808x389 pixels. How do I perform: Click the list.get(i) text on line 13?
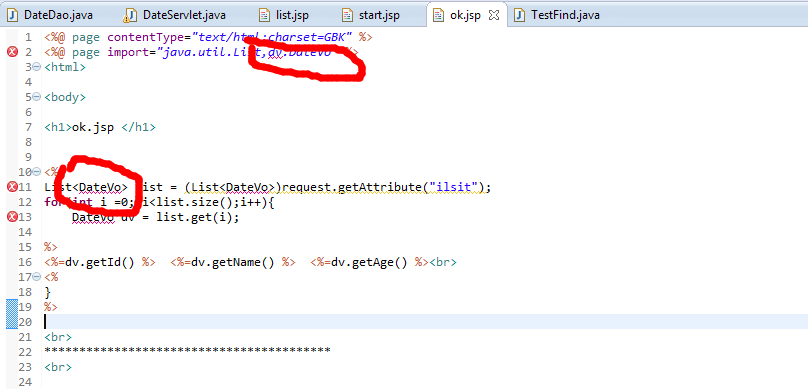[x=195, y=217]
